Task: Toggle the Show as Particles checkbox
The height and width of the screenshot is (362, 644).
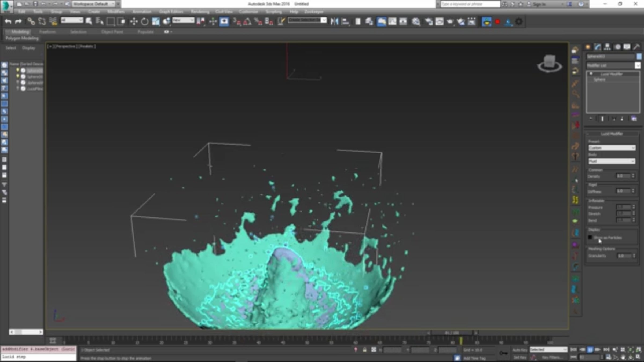Action: [590, 237]
